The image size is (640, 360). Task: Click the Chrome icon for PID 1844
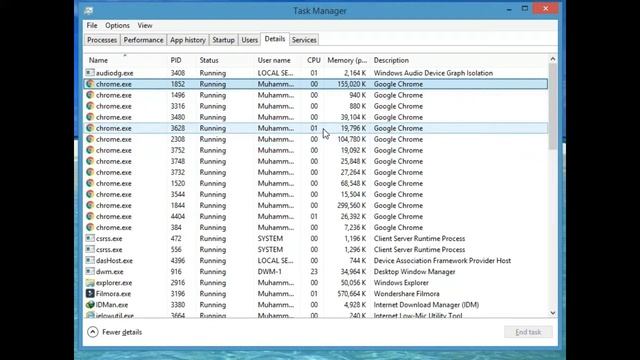90,205
